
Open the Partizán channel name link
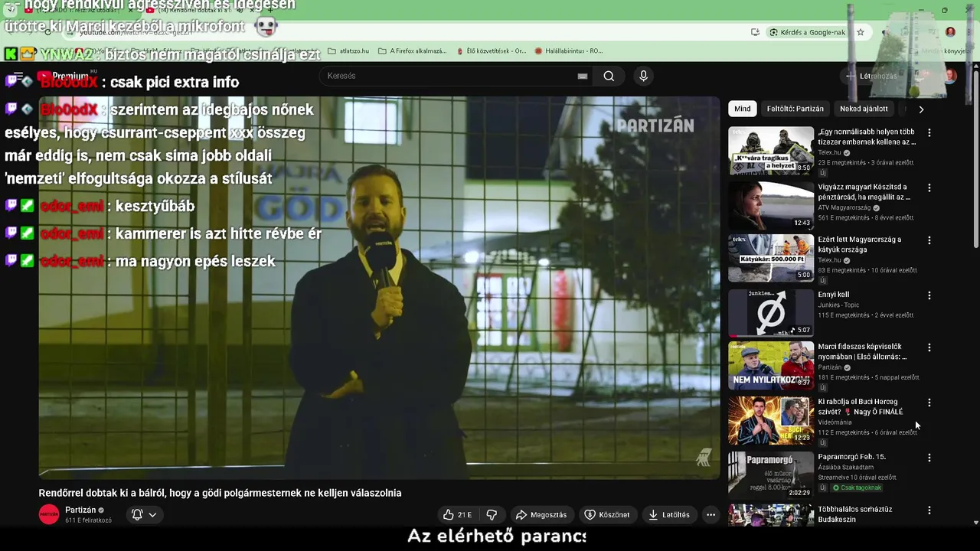[80, 510]
